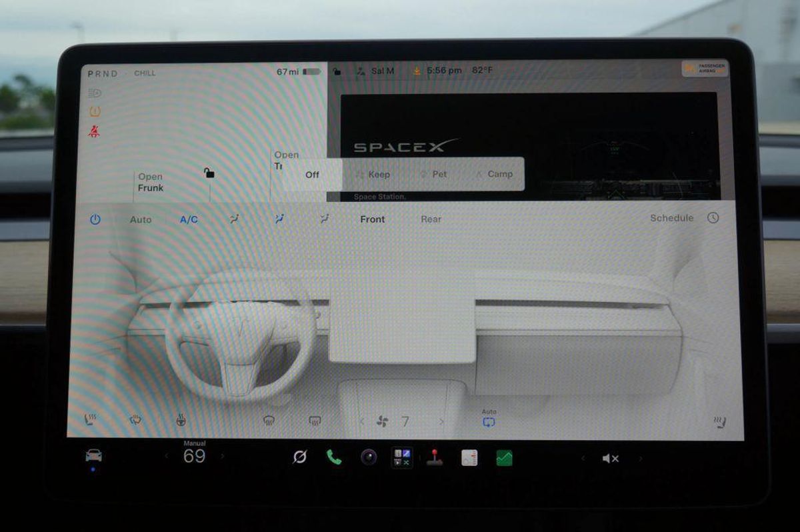Unmute audio with the speaker icon
This screenshot has height=532, width=800.
point(610,458)
